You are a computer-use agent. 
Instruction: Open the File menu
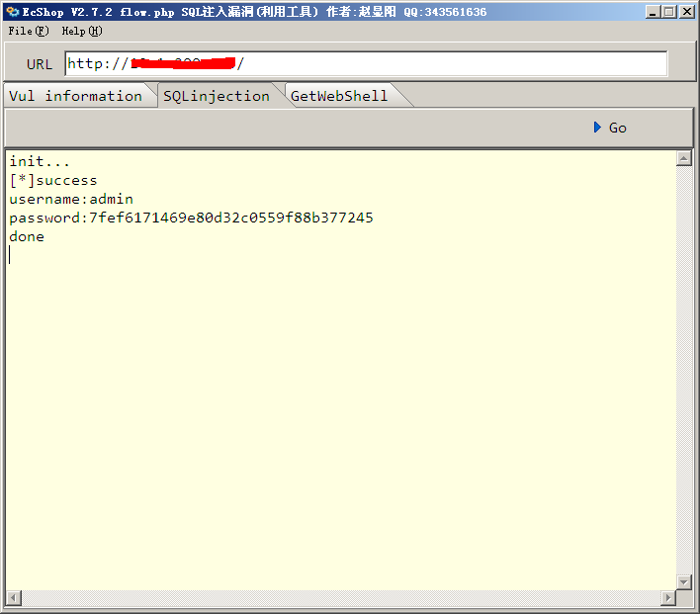click(x=29, y=31)
